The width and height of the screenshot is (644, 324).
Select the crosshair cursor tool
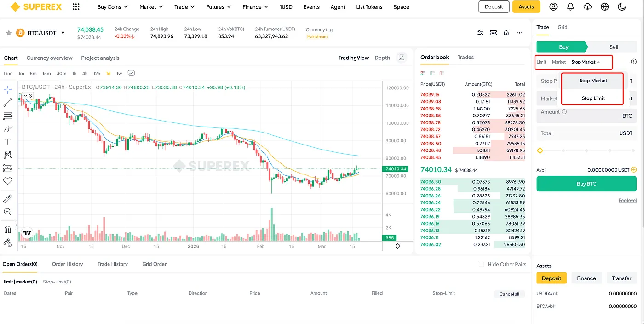click(x=7, y=89)
